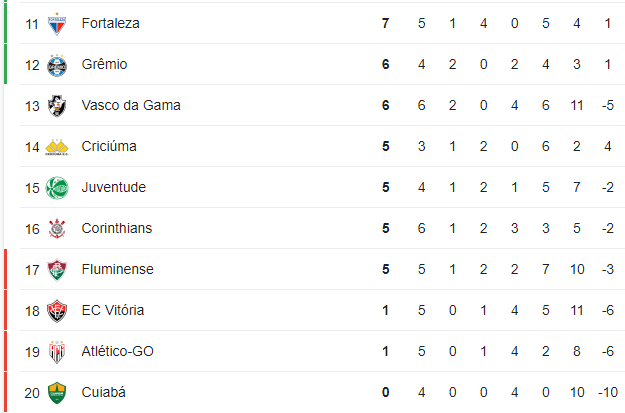Click the EC Vitória crest

pyautogui.click(x=57, y=311)
